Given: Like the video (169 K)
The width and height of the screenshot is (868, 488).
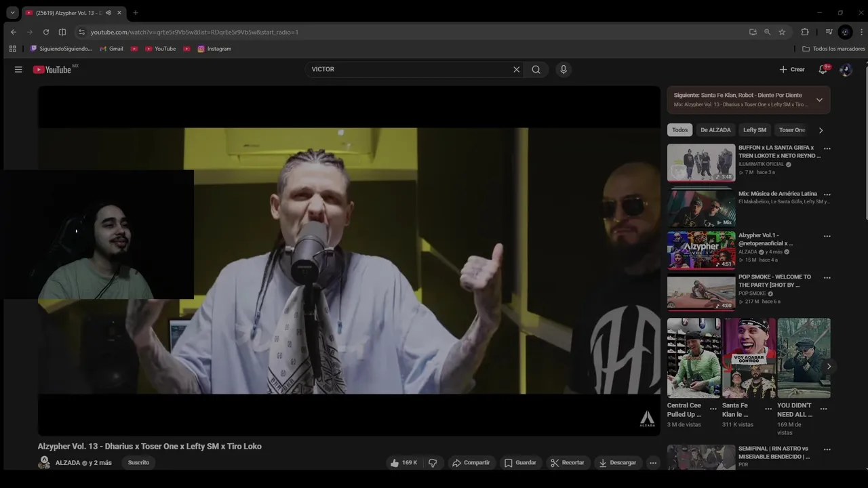Looking at the screenshot, I should (x=403, y=463).
